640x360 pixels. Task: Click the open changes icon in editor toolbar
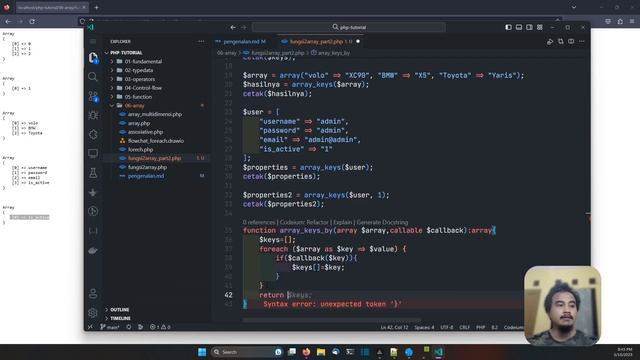pyautogui.click(x=560, y=41)
